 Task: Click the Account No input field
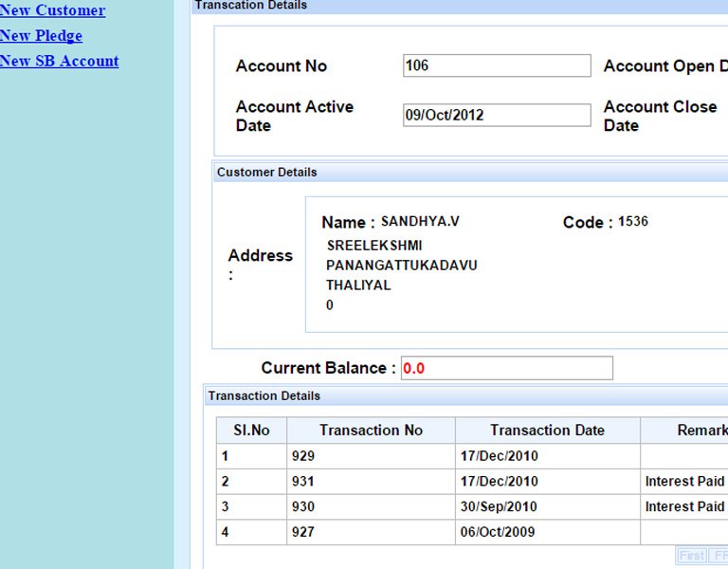coord(496,65)
